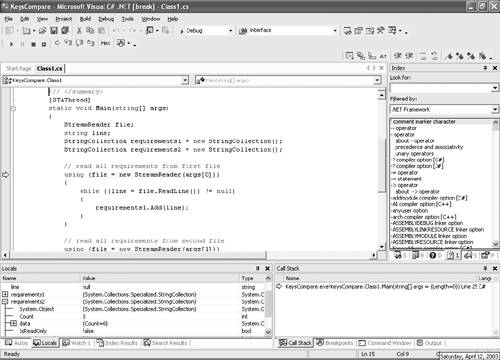Click the Step Out debug icon

point(91,43)
